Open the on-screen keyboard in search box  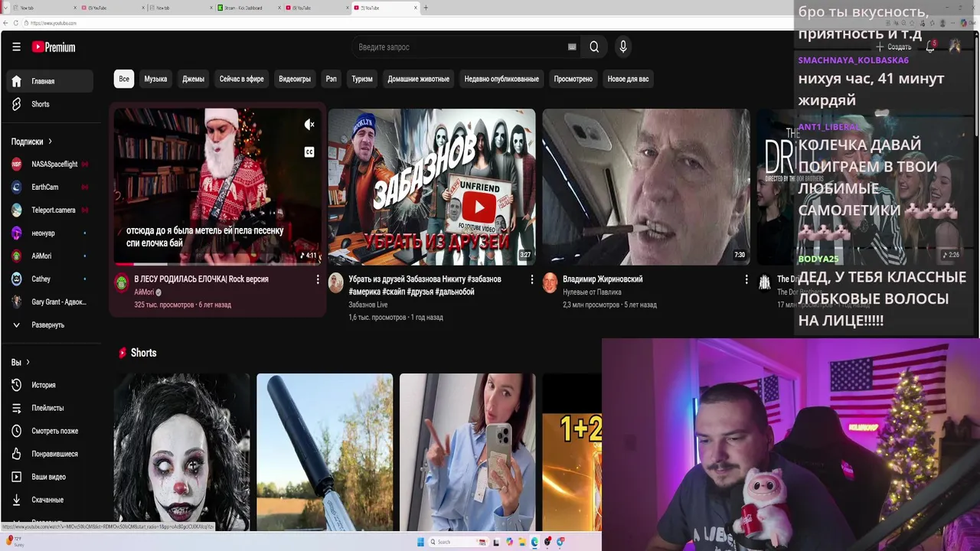[572, 47]
